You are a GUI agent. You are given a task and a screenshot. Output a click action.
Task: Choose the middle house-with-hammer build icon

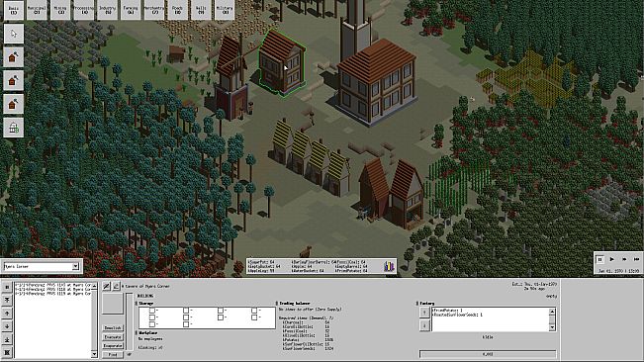(x=14, y=80)
